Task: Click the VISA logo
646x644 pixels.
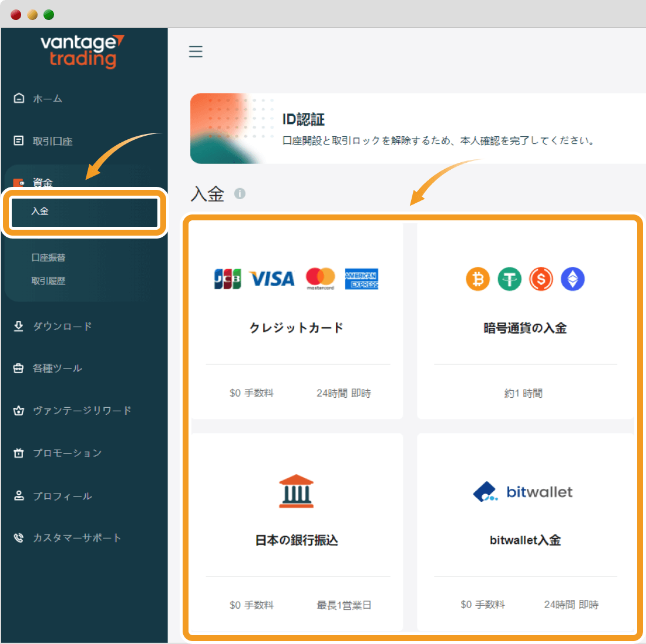Action: click(272, 279)
